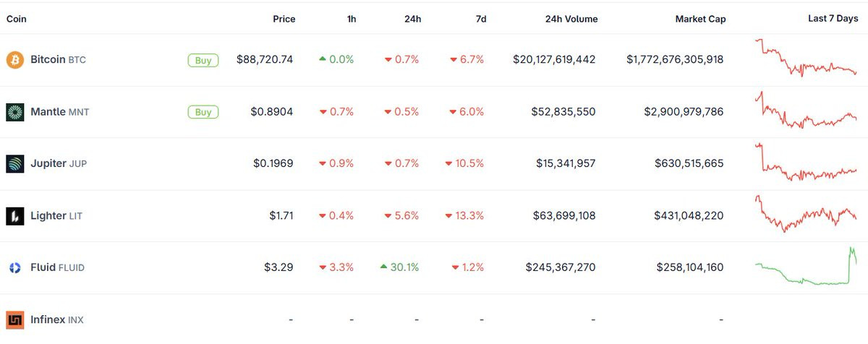The image size is (868, 344).
Task: Sort by the 7d change column header
Action: (x=480, y=20)
